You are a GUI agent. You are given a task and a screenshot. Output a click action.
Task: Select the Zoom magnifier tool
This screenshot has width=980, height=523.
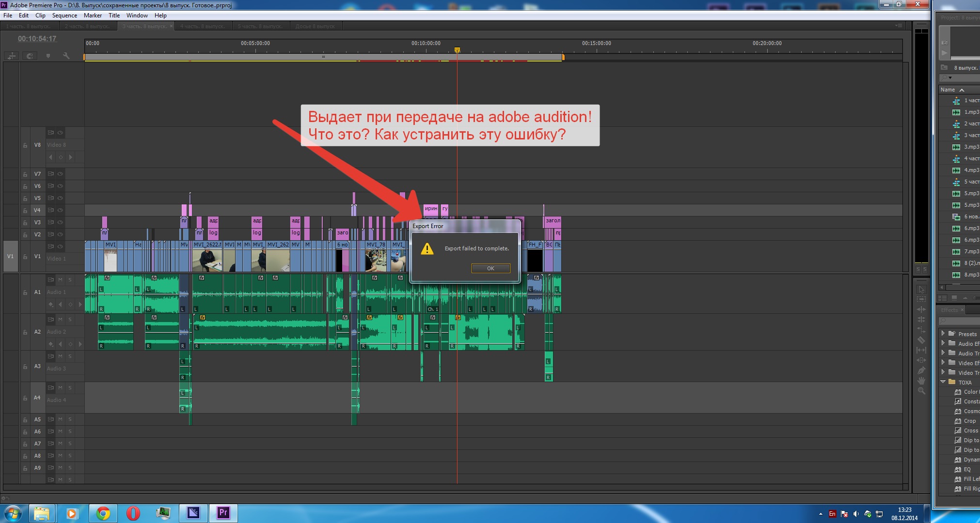pyautogui.click(x=921, y=391)
